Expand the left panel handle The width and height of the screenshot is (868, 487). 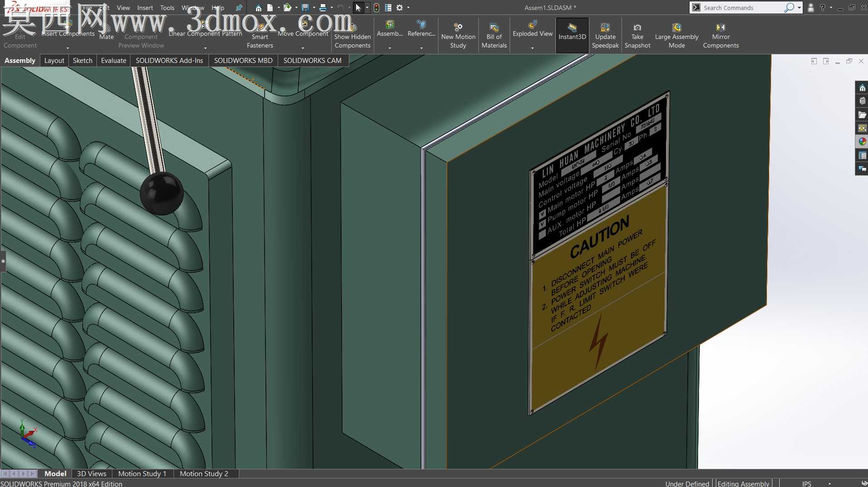coord(3,261)
